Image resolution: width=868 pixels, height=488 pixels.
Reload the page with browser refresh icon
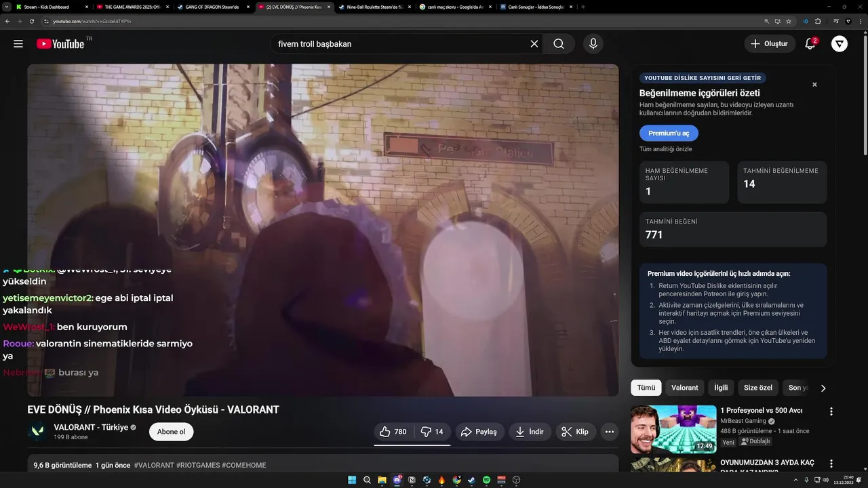click(x=31, y=21)
